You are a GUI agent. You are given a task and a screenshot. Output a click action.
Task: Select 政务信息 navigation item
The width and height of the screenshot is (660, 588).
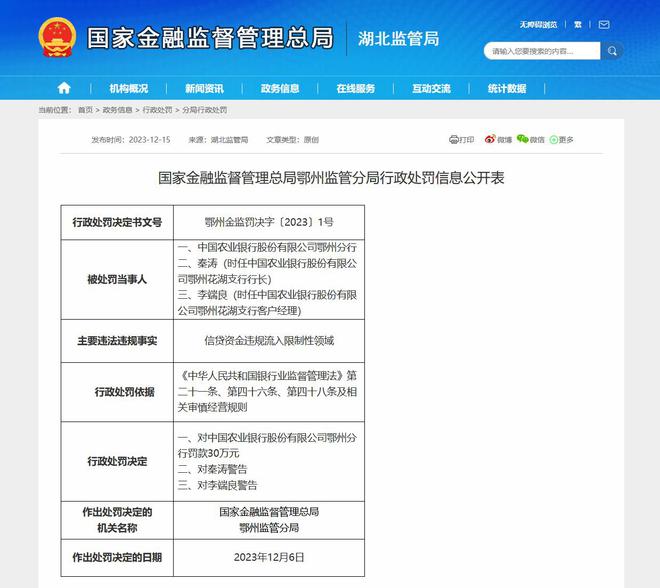point(280,88)
